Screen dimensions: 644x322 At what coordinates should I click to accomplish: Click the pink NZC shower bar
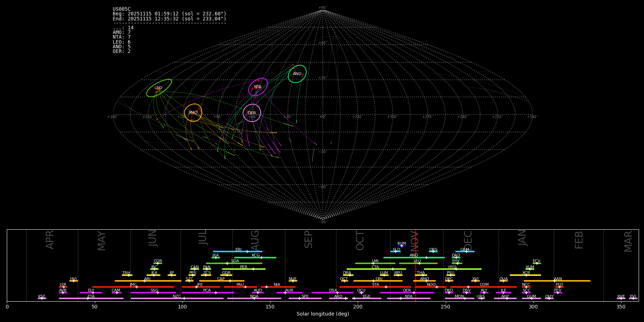(177, 298)
